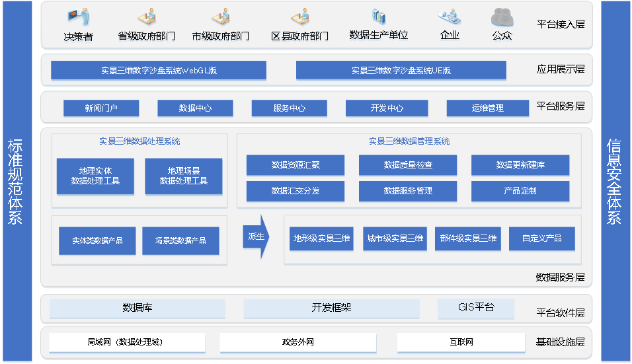Open the 开发中心 block
The width and height of the screenshot is (632, 364).
click(x=387, y=108)
